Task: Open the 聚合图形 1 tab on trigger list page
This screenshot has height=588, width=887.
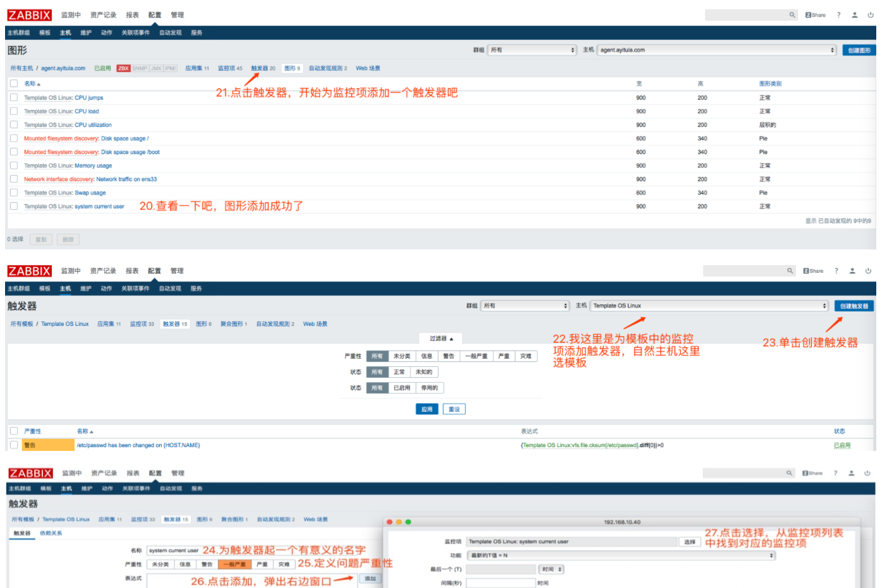Action: pyautogui.click(x=234, y=324)
